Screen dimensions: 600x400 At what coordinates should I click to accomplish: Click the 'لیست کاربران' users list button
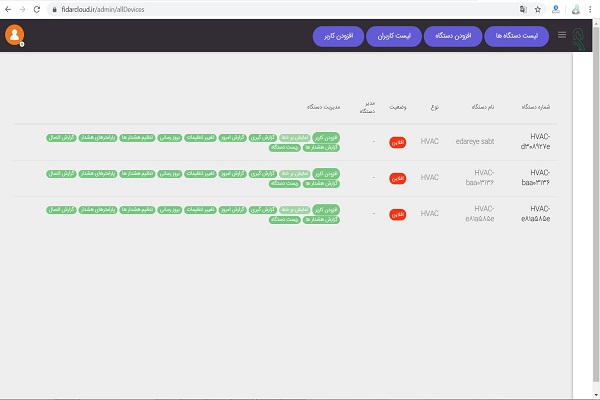point(397,36)
